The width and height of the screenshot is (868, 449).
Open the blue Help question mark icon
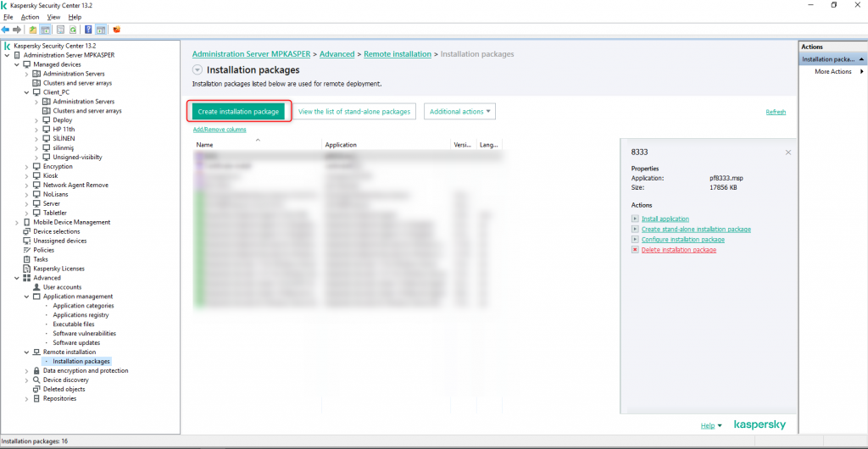[x=88, y=30]
